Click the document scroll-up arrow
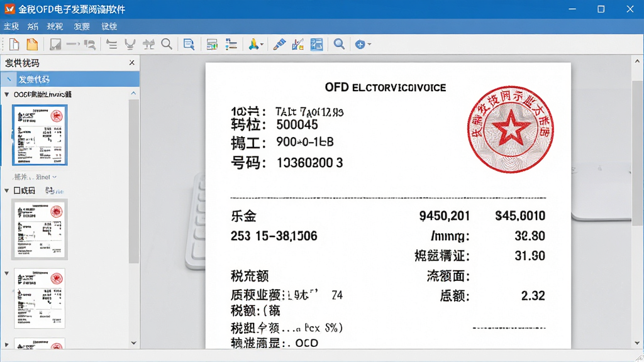This screenshot has width=644, height=362. coord(637,61)
